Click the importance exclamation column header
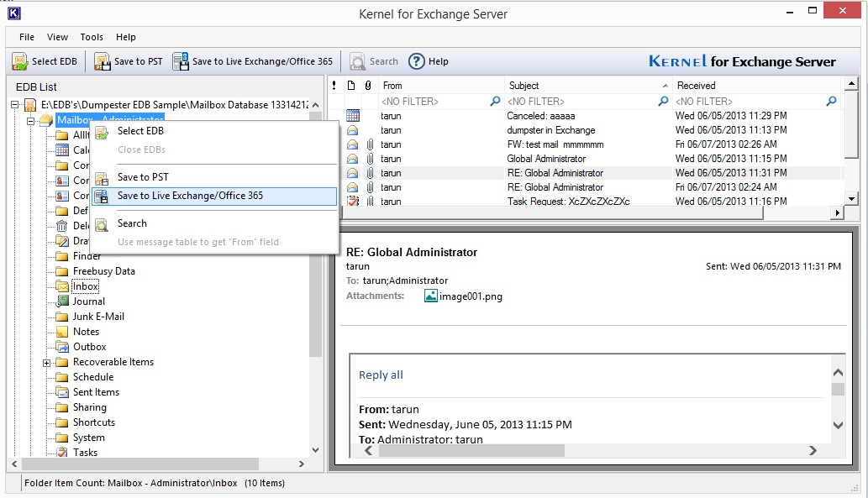Screen dimensions: 868x498 pyautogui.click(x=334, y=85)
